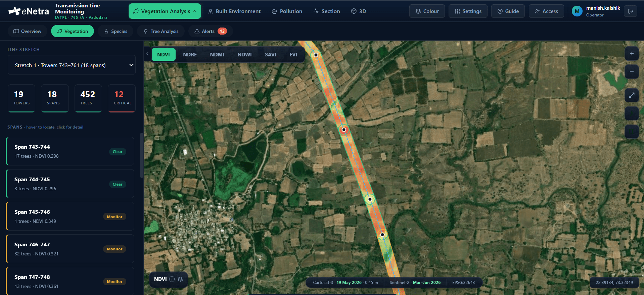Zoom in on the map
644x295 pixels.
[632, 54]
